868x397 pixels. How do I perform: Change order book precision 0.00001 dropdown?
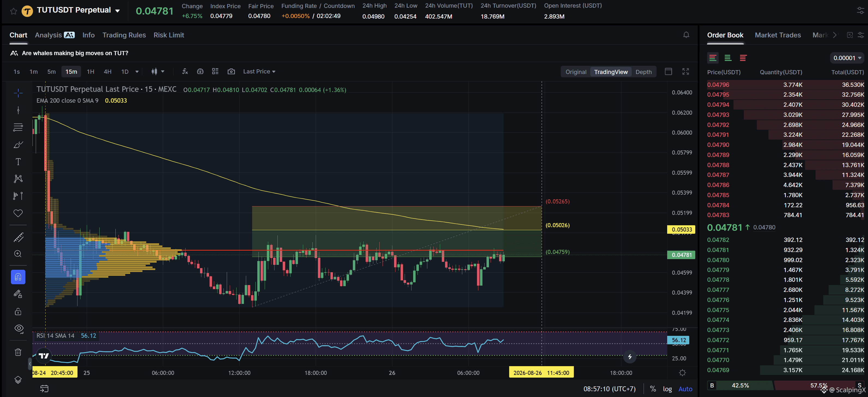tap(847, 58)
